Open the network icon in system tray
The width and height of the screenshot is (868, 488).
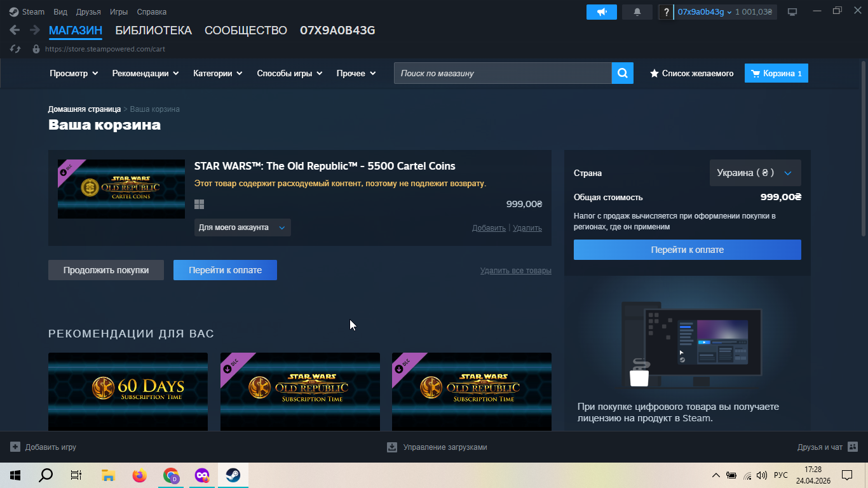[747, 475]
